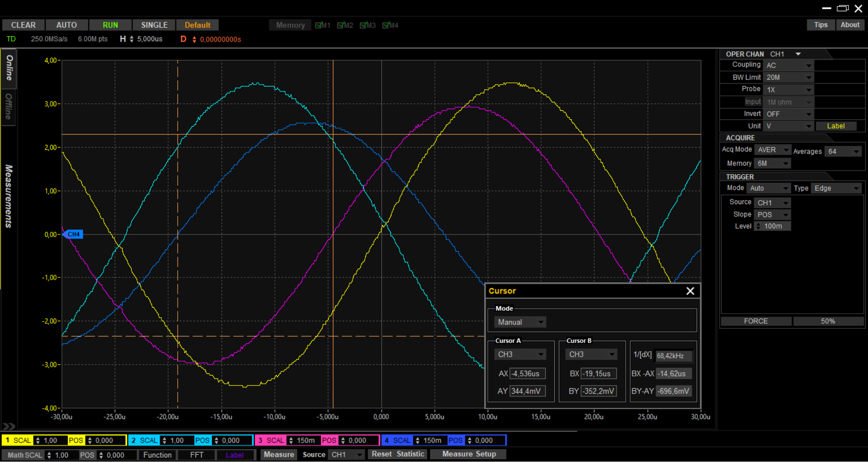This screenshot has width=868, height=462.
Task: Trigger a SINGLE acquisition
Action: pyautogui.click(x=154, y=25)
